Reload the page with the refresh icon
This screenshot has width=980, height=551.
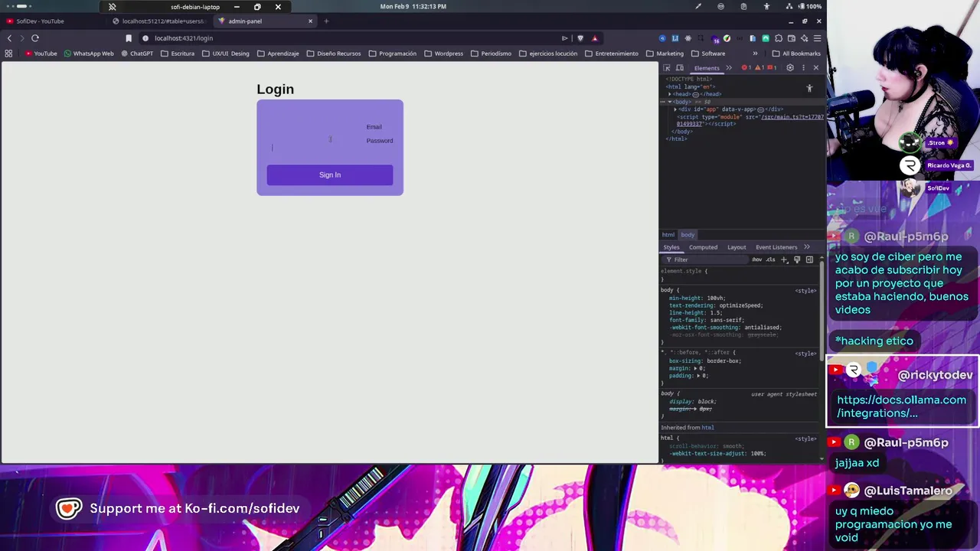(x=35, y=37)
